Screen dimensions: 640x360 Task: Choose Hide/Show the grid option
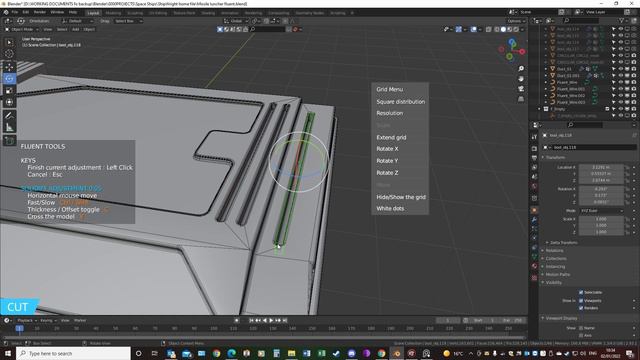click(x=401, y=197)
